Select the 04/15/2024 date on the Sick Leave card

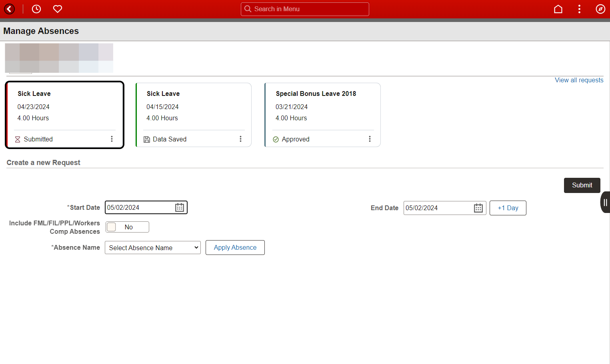[x=162, y=107]
